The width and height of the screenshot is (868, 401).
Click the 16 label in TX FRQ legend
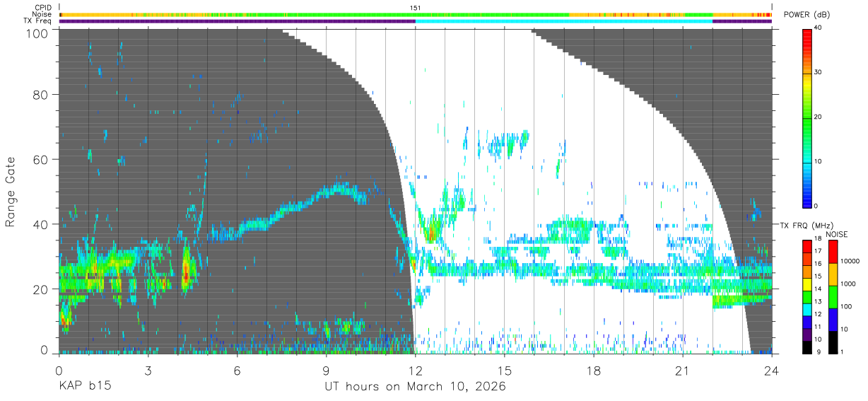(x=818, y=264)
